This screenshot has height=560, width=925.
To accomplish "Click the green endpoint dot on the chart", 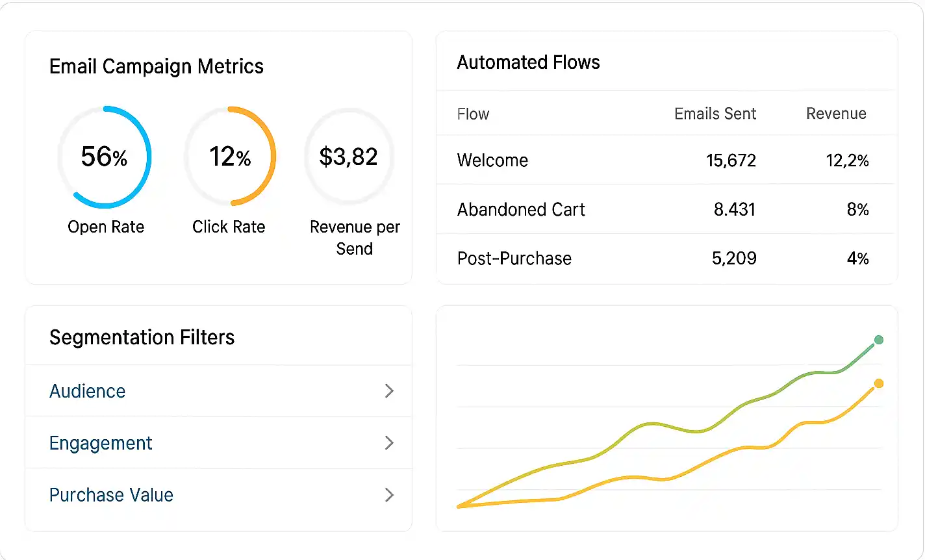I will (879, 340).
